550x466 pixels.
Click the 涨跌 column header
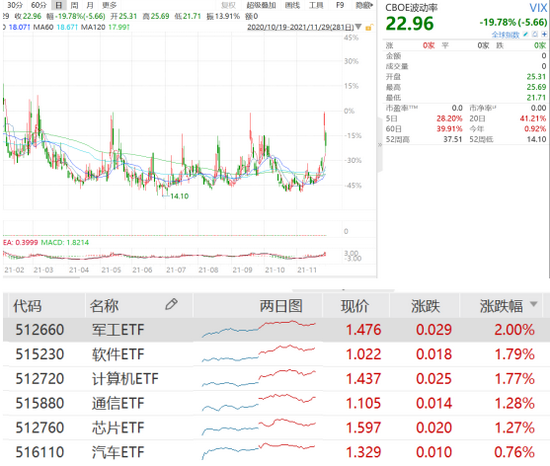(x=425, y=306)
